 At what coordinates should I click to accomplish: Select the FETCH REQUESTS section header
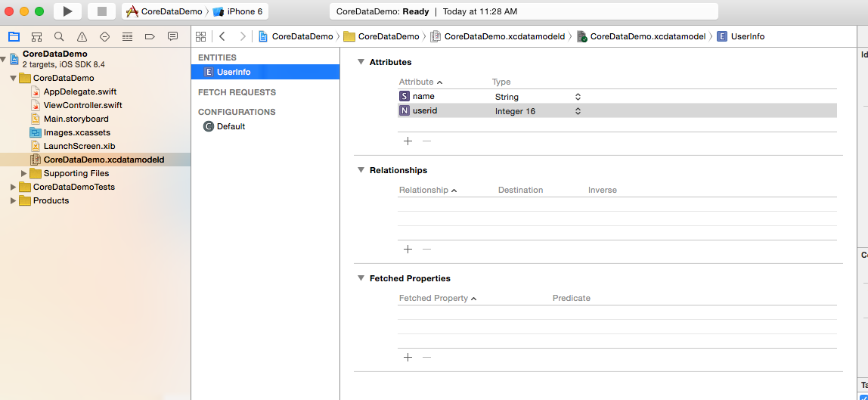click(x=237, y=92)
